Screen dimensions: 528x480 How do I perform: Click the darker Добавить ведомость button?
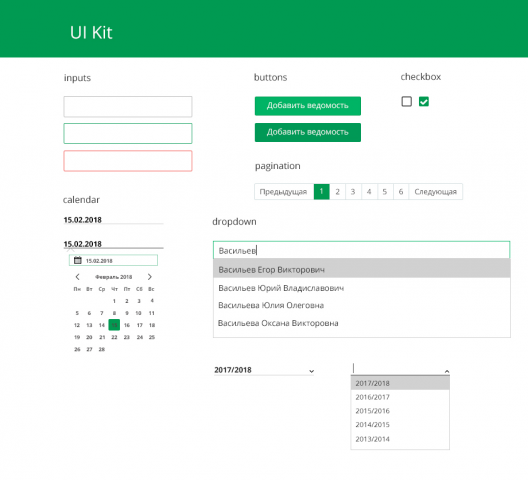click(308, 132)
